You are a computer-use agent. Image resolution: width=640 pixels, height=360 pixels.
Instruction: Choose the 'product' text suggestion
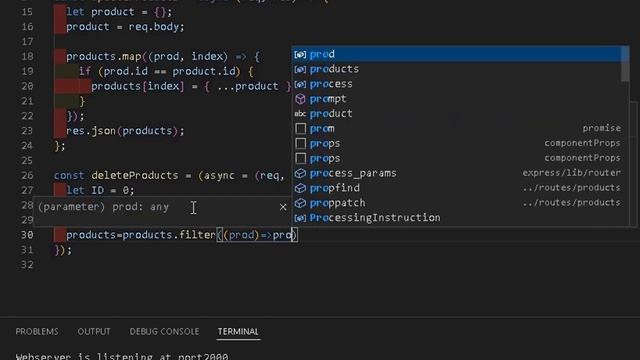(457, 113)
